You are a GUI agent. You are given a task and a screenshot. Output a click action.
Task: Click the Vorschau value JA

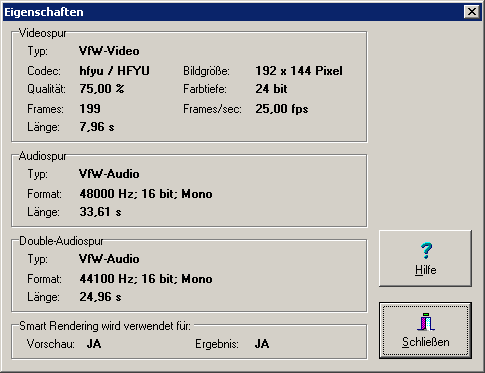(x=94, y=344)
